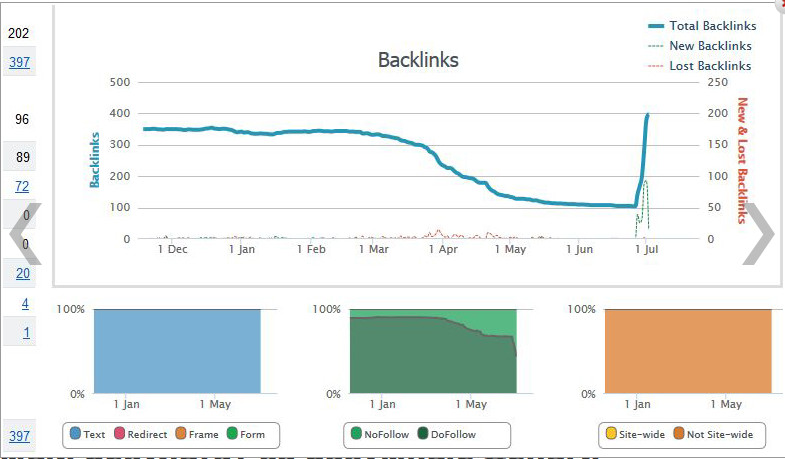Click the vertical blue Backlinks axis title
Image resolution: width=785 pixels, height=459 pixels.
pyautogui.click(x=95, y=160)
